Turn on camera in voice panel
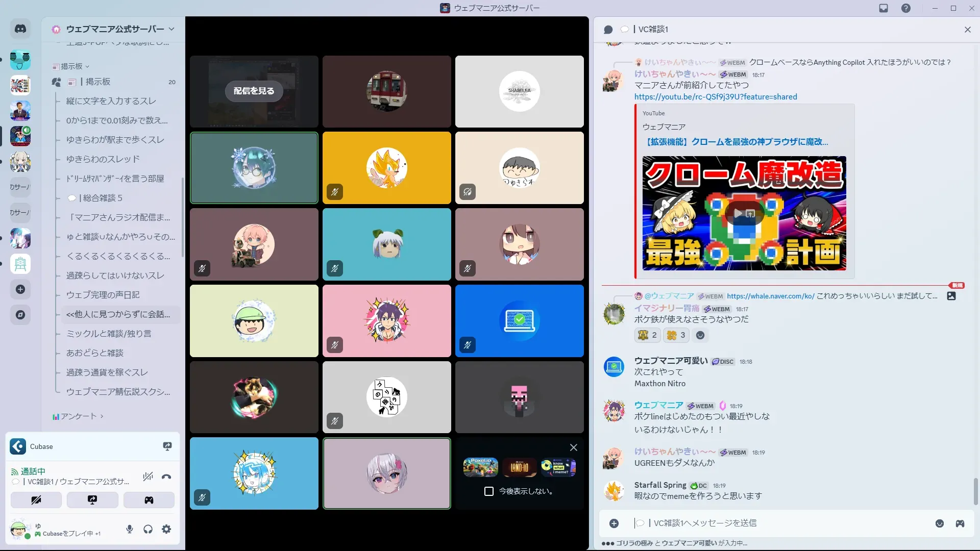 pyautogui.click(x=36, y=500)
